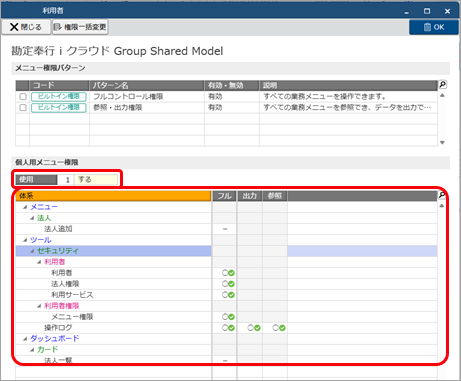
Task: Toggle フル permission for 利用サービス row
Action: (228, 295)
